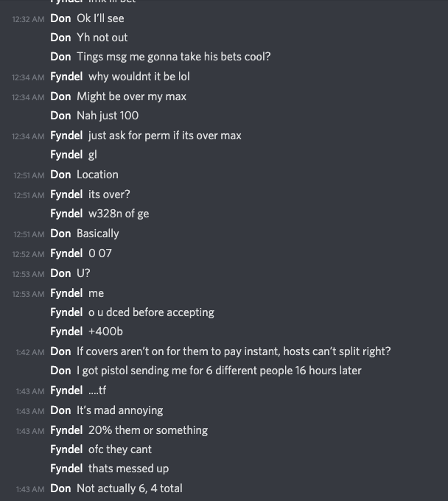Click the 12:52 AM timestamp
This screenshot has width=448, height=501.
coord(28,254)
